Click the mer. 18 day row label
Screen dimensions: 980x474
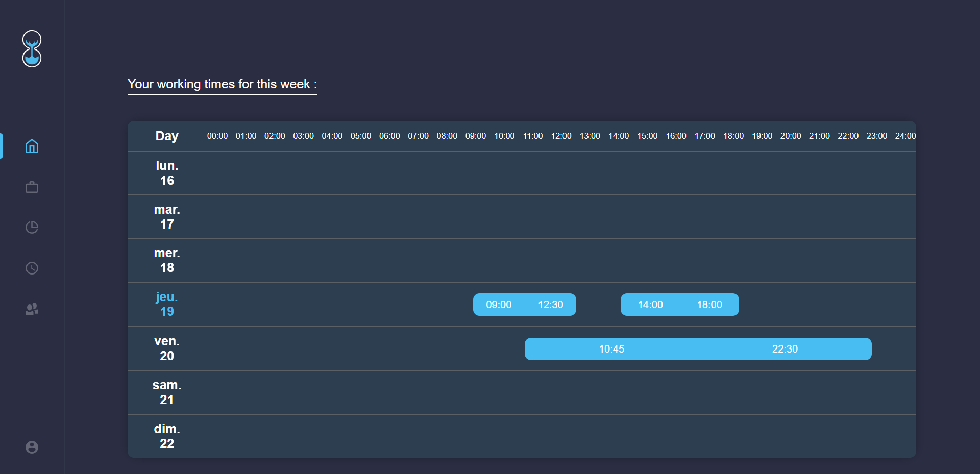(167, 260)
